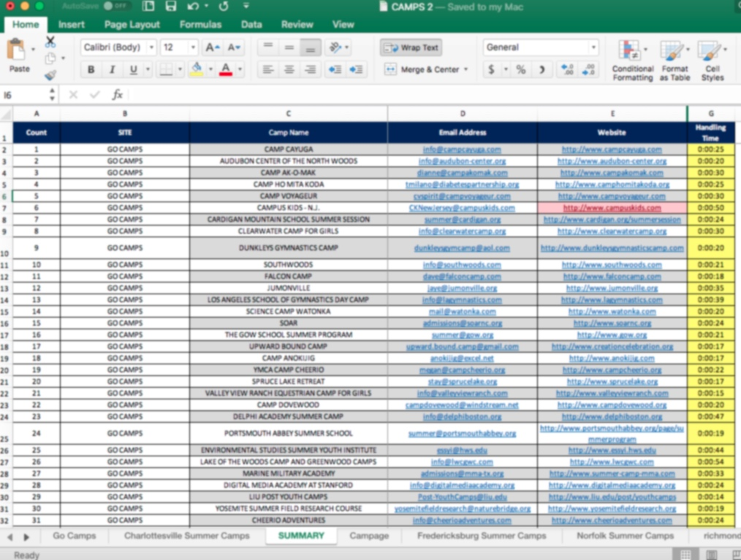Apply Bold formatting
Viewport: 741px width, 560px height.
click(91, 70)
